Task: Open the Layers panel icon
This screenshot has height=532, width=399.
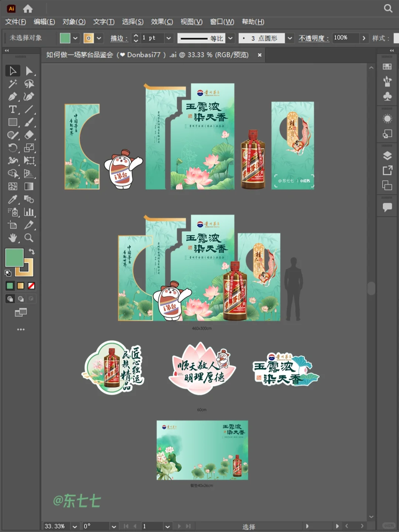Action: [x=387, y=156]
